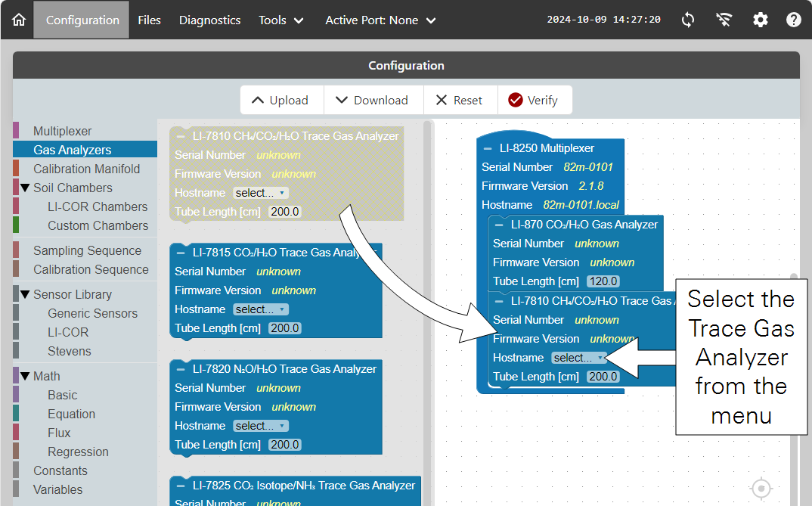
Task: Click firmware version 2.1.8 value
Action: (x=591, y=186)
